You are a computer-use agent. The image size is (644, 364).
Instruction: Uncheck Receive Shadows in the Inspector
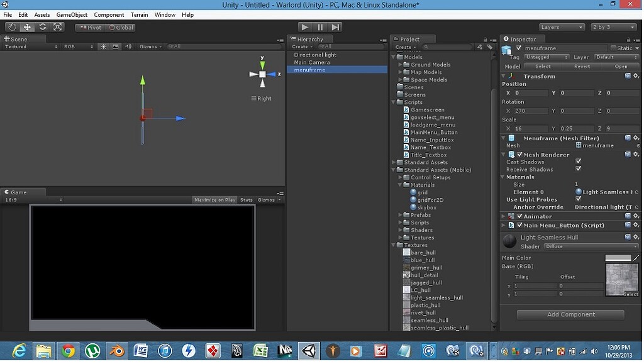point(579,169)
